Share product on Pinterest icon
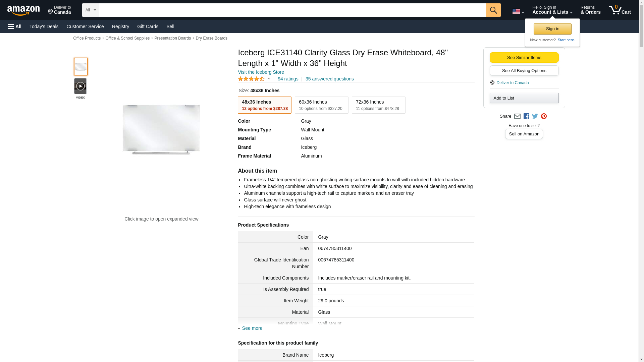This screenshot has height=362, width=644. 544,116
